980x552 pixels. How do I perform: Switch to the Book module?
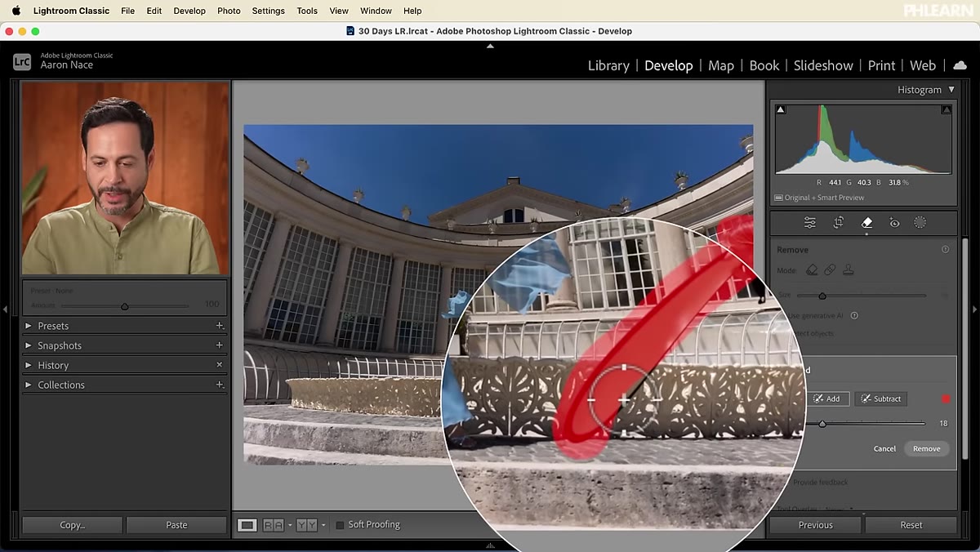[x=764, y=65]
